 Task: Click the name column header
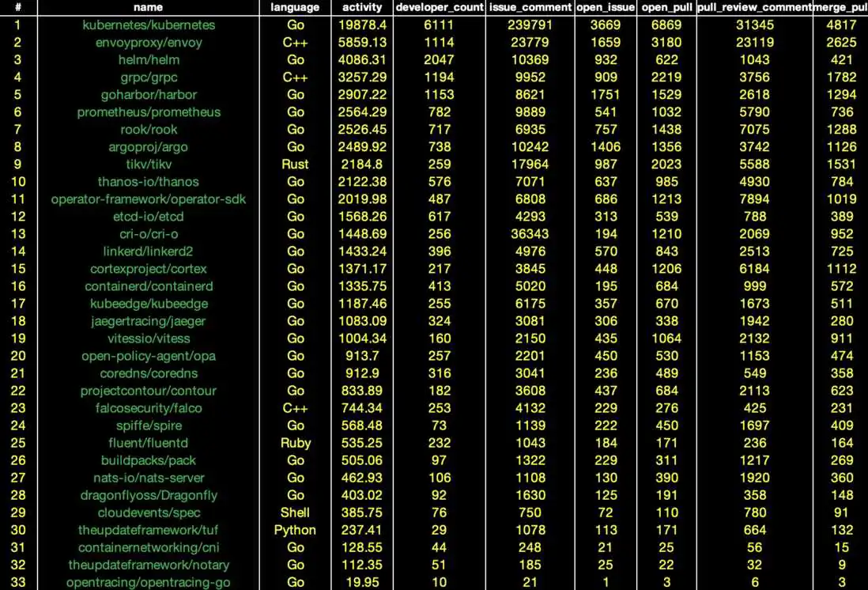[x=149, y=7]
